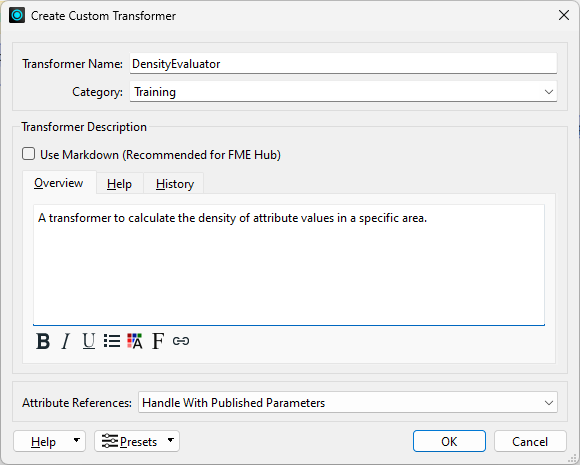The image size is (580, 465).
Task: Apply bold formatting to description
Action: pos(43,341)
